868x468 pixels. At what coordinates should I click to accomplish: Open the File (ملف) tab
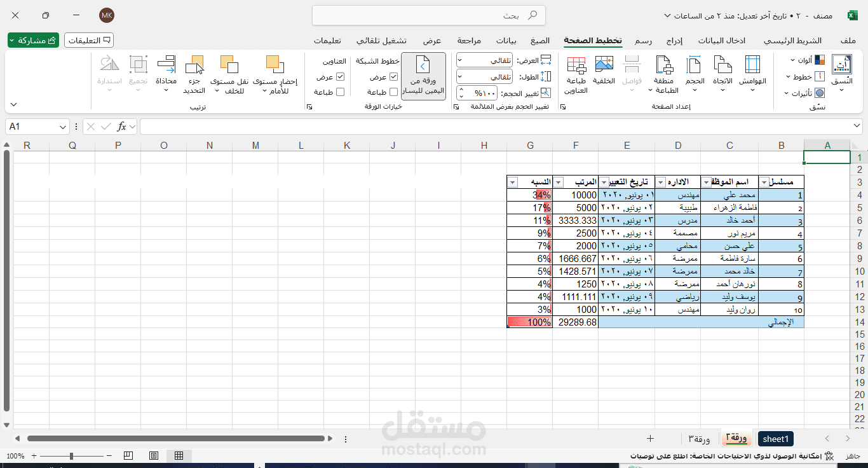point(848,41)
